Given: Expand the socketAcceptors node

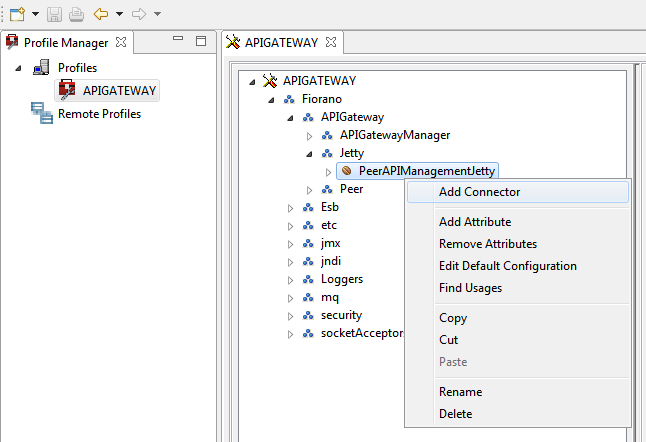Looking at the screenshot, I should point(290,334).
